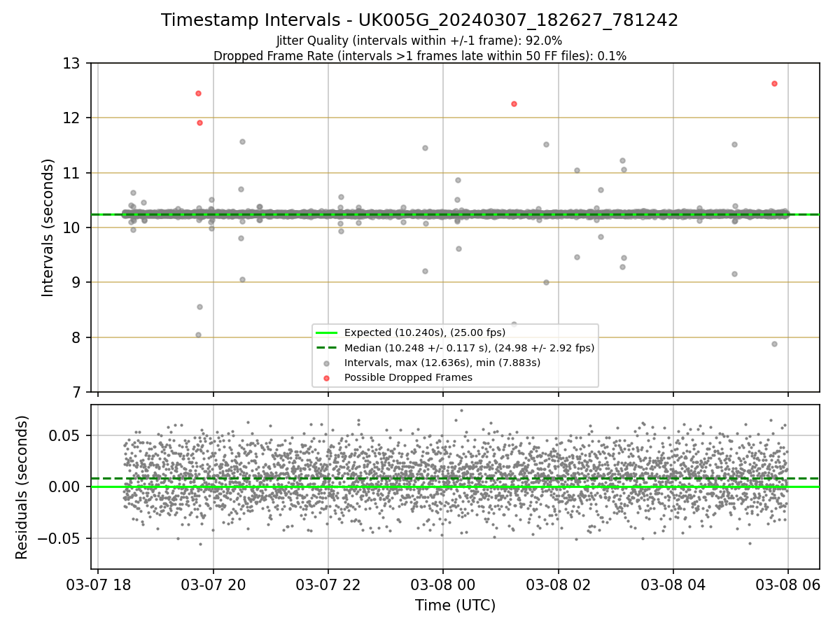Viewport: 840px width, 630px height.
Task: Click the solid green line sample in legend
Action: click(327, 333)
